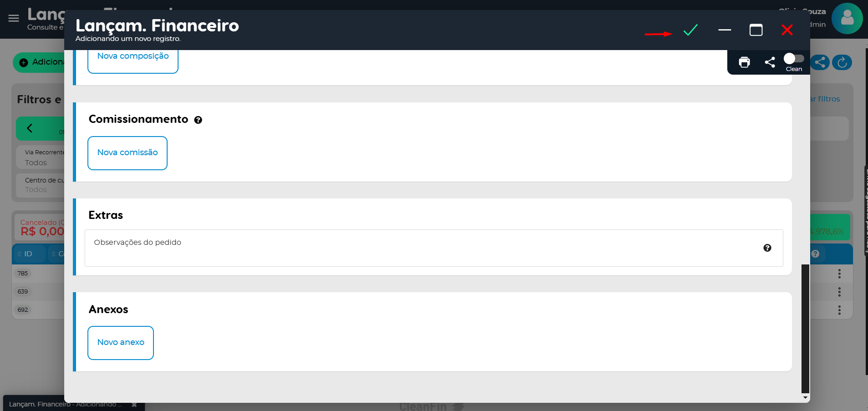The image size is (868, 411).
Task: Click the Novo anexo button
Action: 121,343
